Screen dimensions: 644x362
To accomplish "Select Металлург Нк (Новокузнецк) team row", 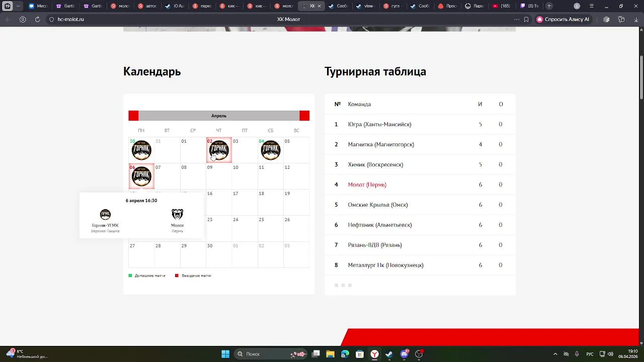I will [420, 265].
